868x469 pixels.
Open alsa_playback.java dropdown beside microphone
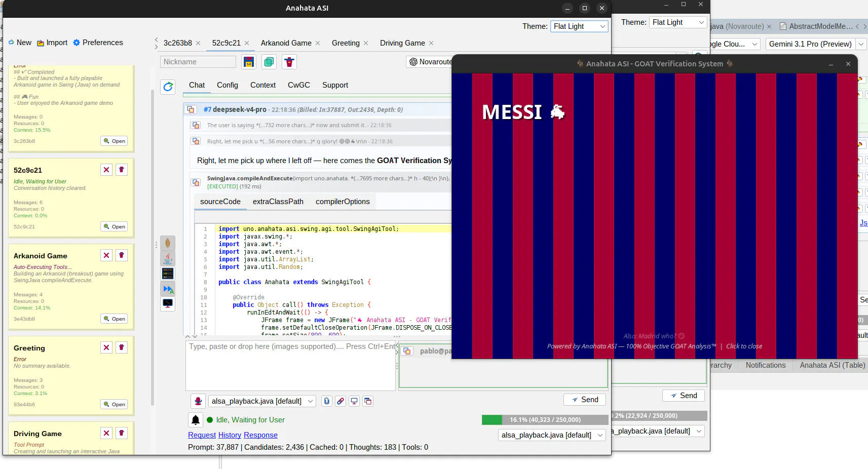click(262, 401)
